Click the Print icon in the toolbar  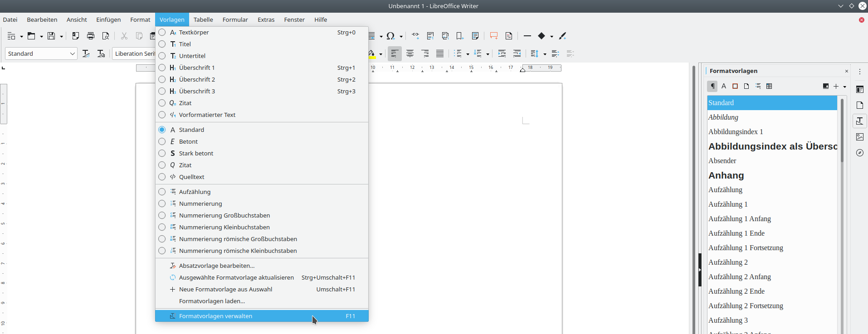click(91, 36)
